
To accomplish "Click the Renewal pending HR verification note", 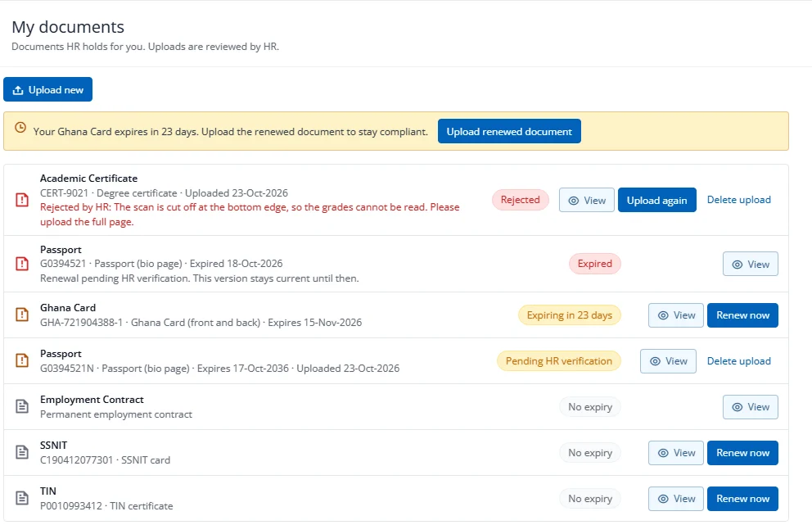I will pos(200,278).
